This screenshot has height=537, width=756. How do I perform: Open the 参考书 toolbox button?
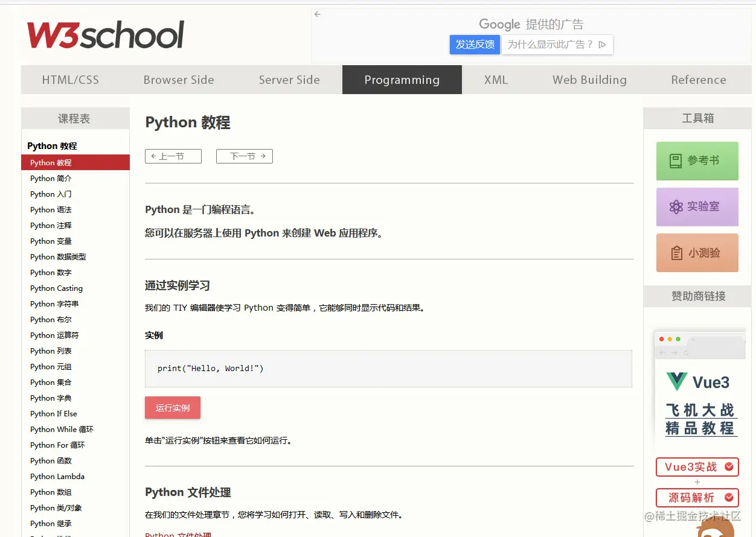[697, 161]
